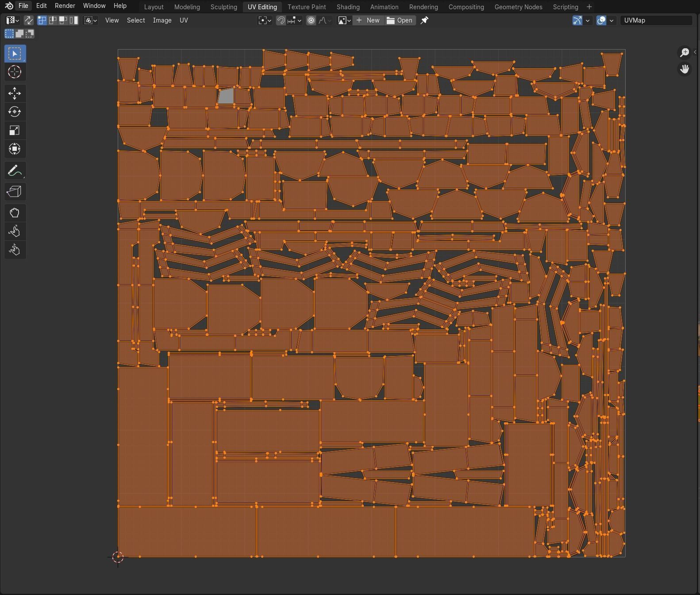Open the Render menu
Screen dimensions: 700x595
[65, 6]
